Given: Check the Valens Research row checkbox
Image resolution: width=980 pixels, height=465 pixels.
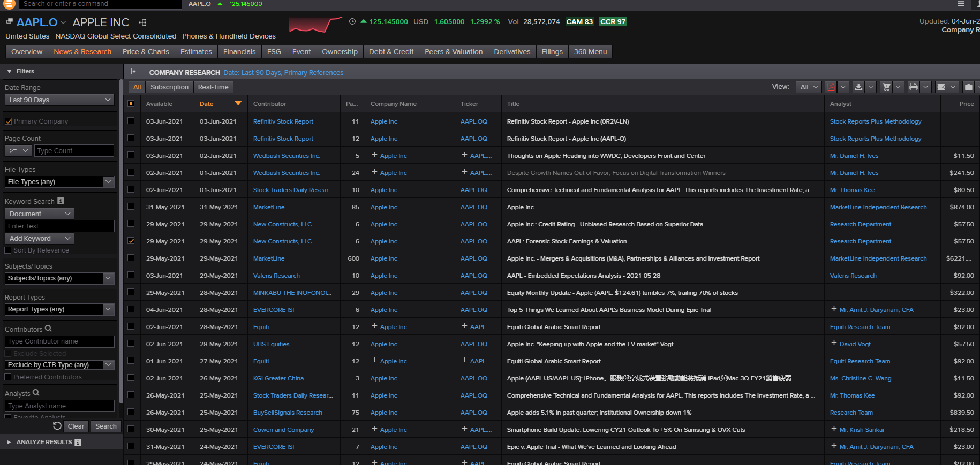Looking at the screenshot, I should click(131, 275).
